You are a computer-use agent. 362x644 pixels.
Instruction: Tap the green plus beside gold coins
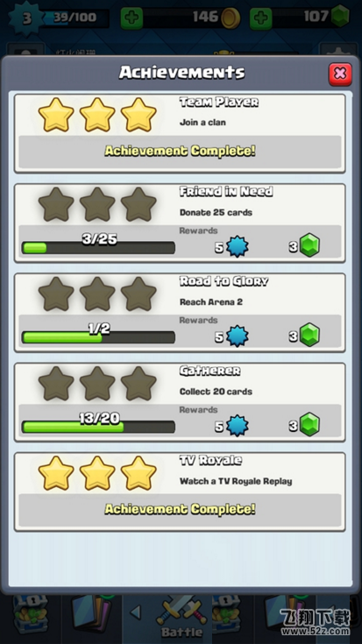point(131,18)
